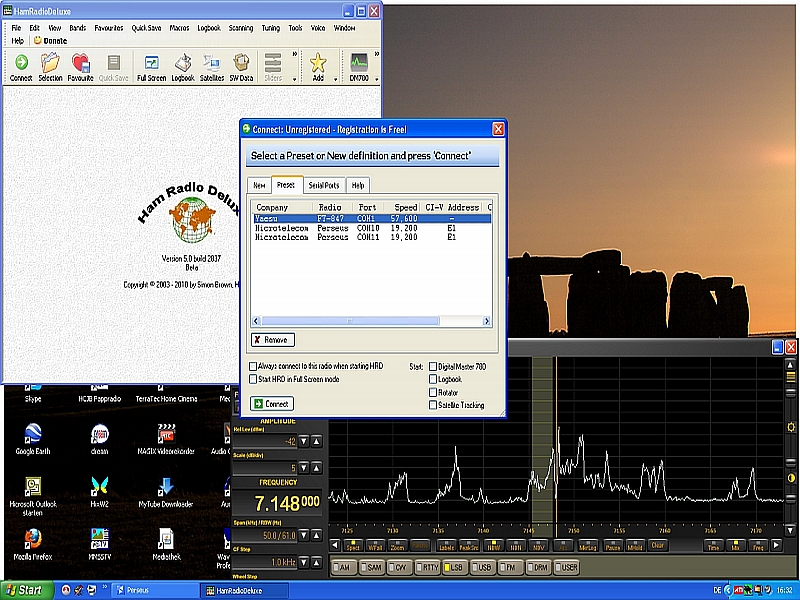Expand the DM780 toolbar dropdown arrow
The image size is (800, 600).
[377, 79]
